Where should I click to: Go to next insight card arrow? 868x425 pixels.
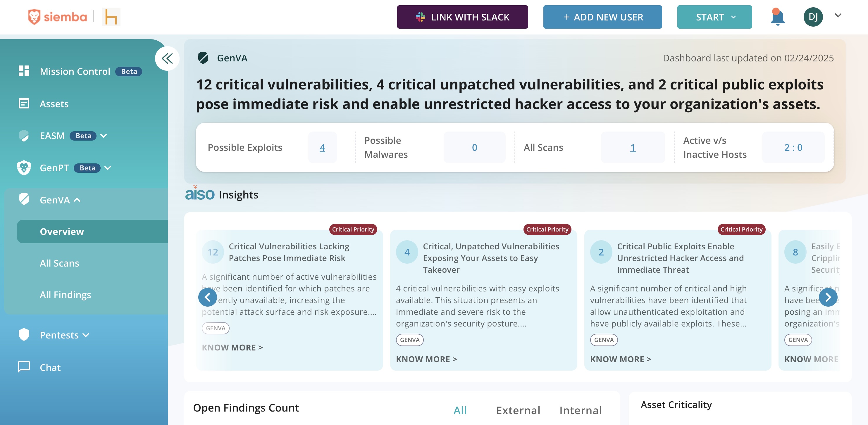point(828,297)
